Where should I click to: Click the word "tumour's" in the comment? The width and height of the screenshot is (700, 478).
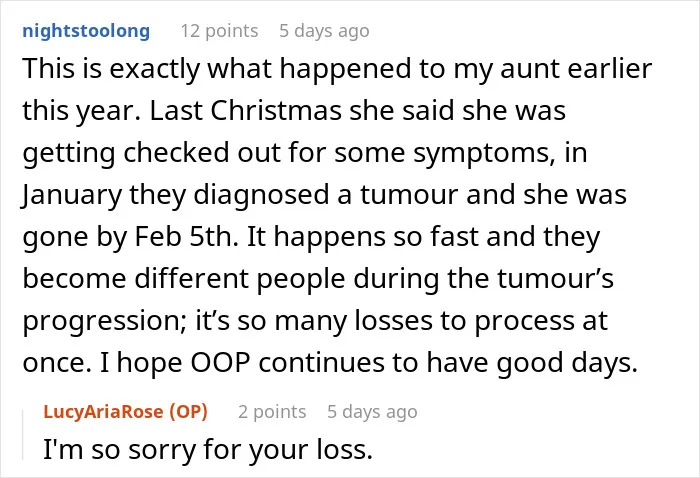555,278
